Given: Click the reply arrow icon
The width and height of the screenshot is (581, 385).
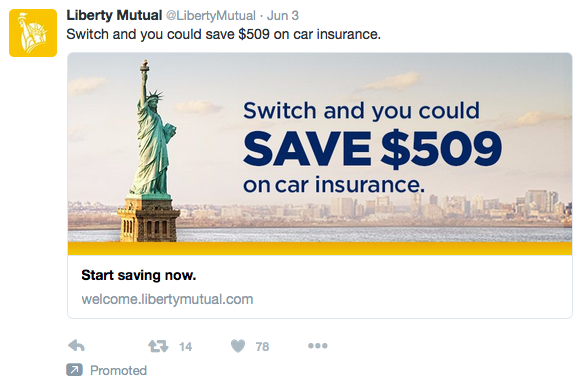Looking at the screenshot, I should [77, 346].
